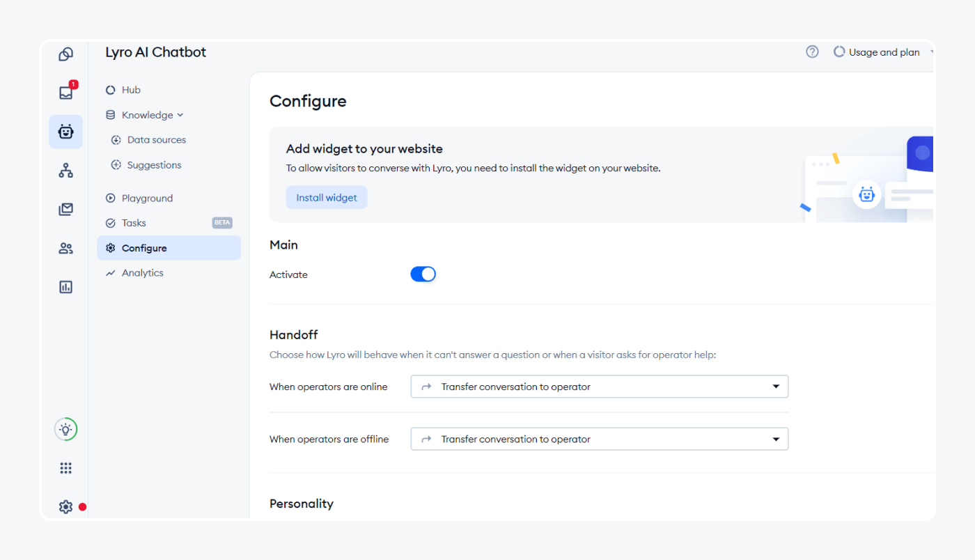Click Add widget to your website heading
Image resolution: width=975 pixels, height=560 pixels.
tap(364, 148)
